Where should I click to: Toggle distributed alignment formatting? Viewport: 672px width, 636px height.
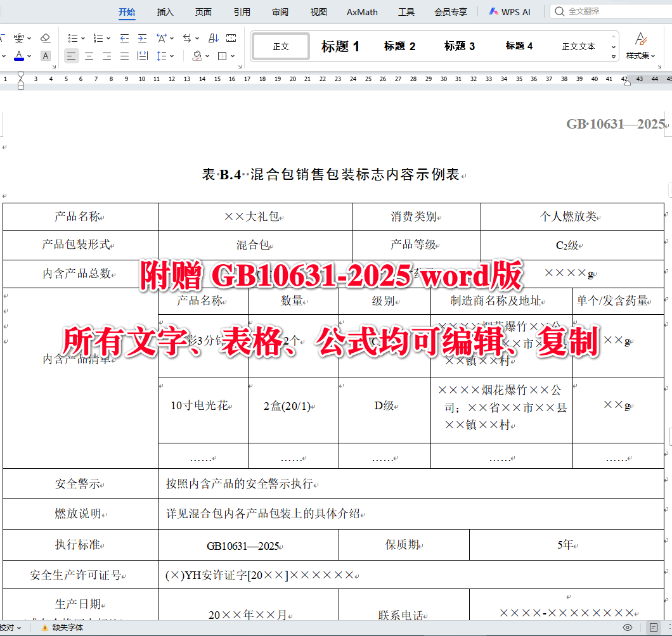point(141,56)
